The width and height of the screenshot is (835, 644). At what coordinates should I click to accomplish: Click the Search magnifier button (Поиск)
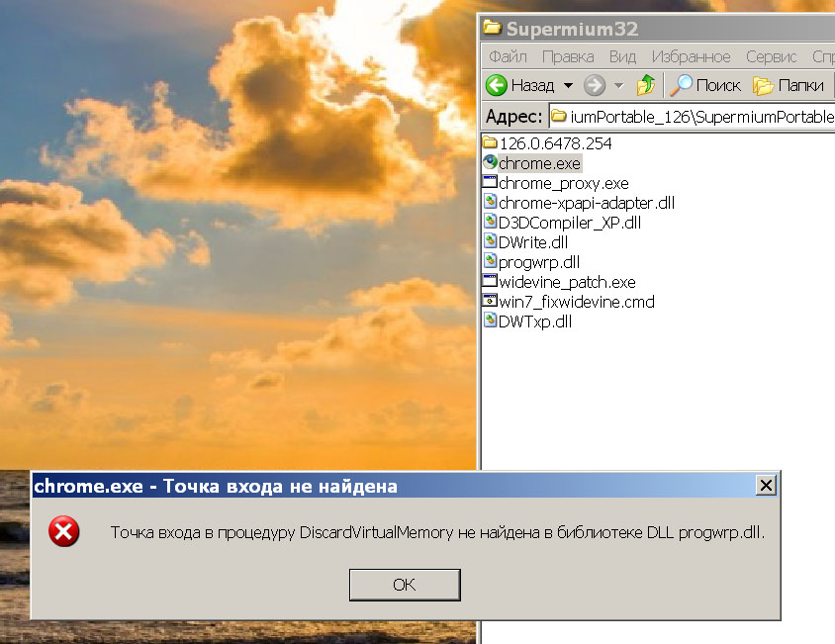pos(705,85)
